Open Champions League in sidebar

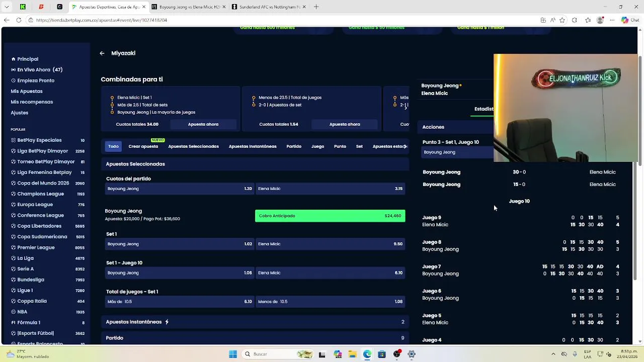[47, 194]
